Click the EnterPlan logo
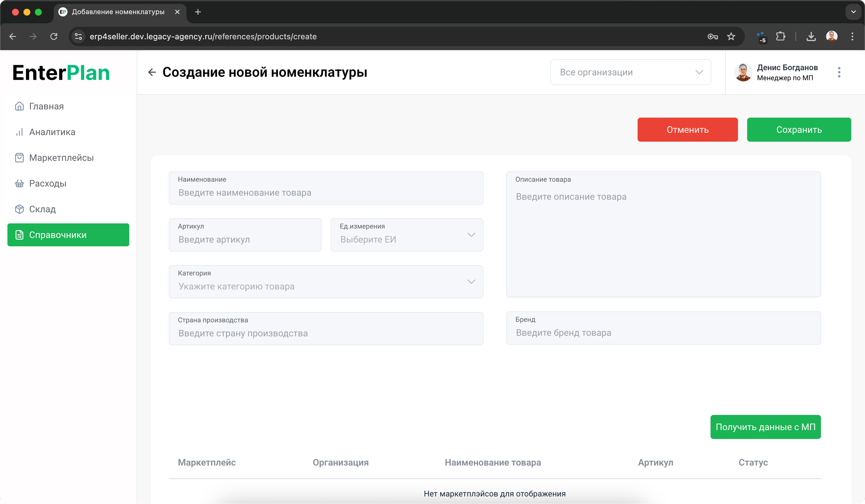Viewport: 865px width, 504px height. click(61, 72)
